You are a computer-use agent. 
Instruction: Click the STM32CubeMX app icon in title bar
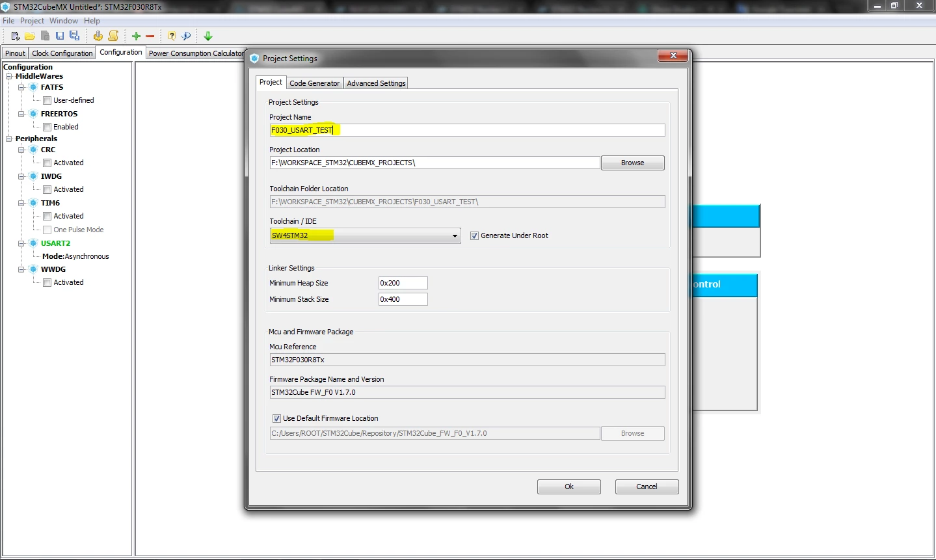click(x=6, y=7)
